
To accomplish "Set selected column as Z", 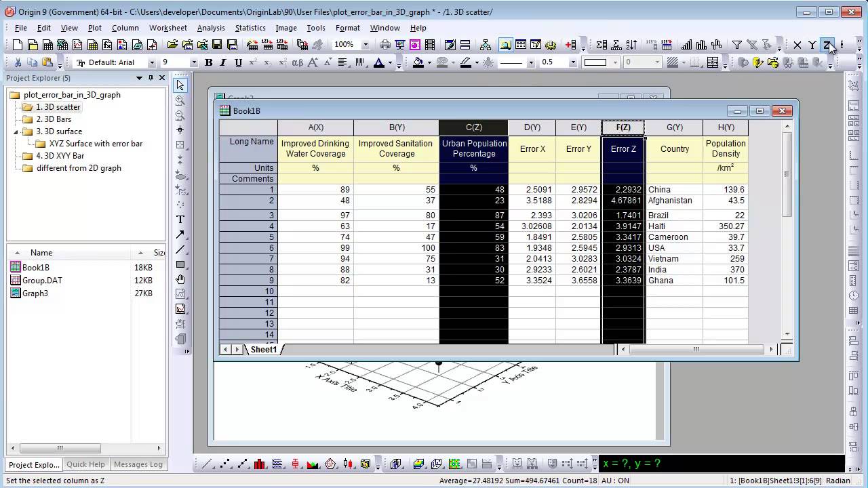I will (x=827, y=45).
